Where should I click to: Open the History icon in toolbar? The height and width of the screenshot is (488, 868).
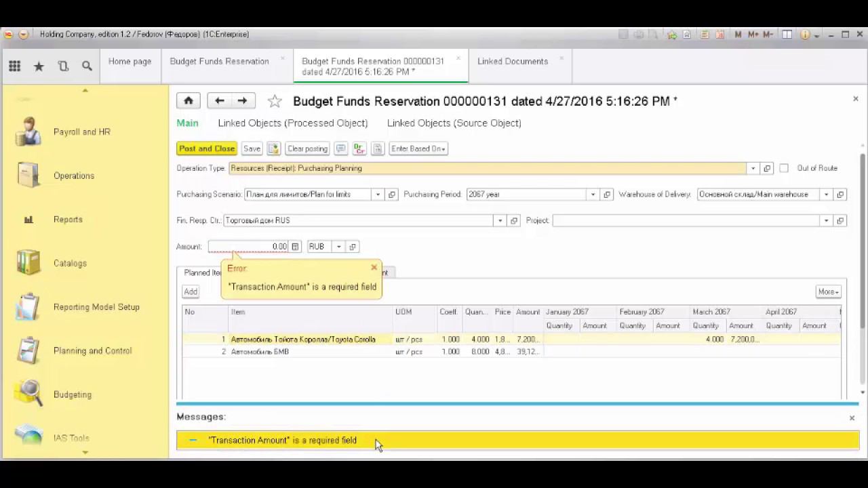(x=63, y=66)
